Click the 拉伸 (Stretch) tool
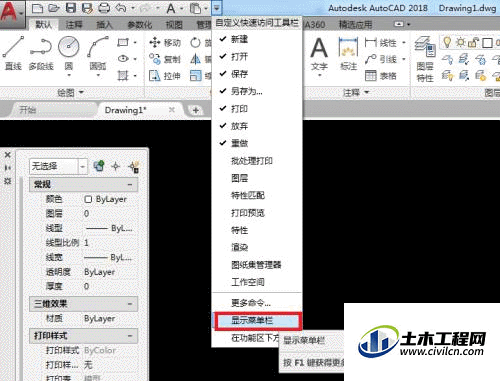Viewport: 500px width, 381px height. coord(165,76)
